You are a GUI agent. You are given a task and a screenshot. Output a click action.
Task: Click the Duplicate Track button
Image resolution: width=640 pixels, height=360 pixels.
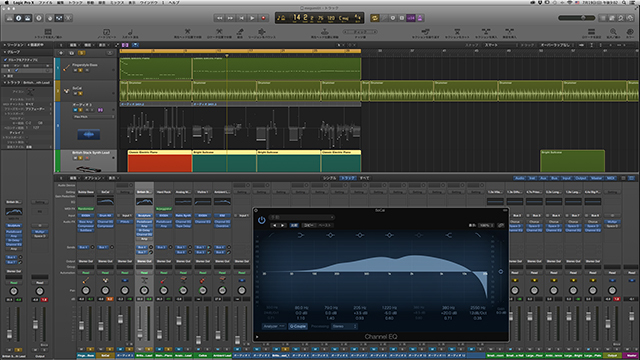point(71,53)
